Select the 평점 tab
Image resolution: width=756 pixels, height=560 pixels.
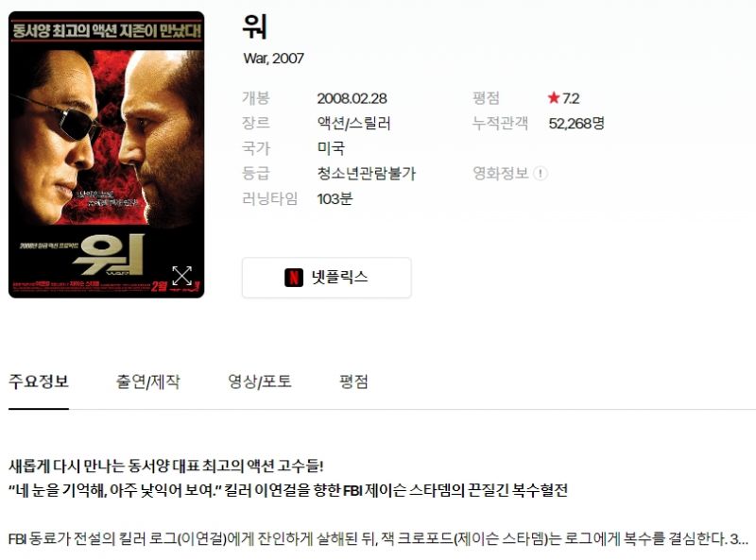point(353,382)
